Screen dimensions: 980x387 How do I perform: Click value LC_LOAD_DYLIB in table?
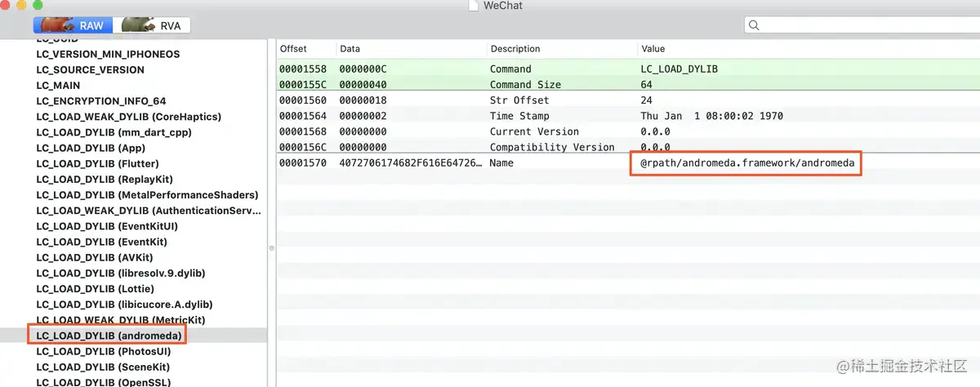tap(679, 69)
